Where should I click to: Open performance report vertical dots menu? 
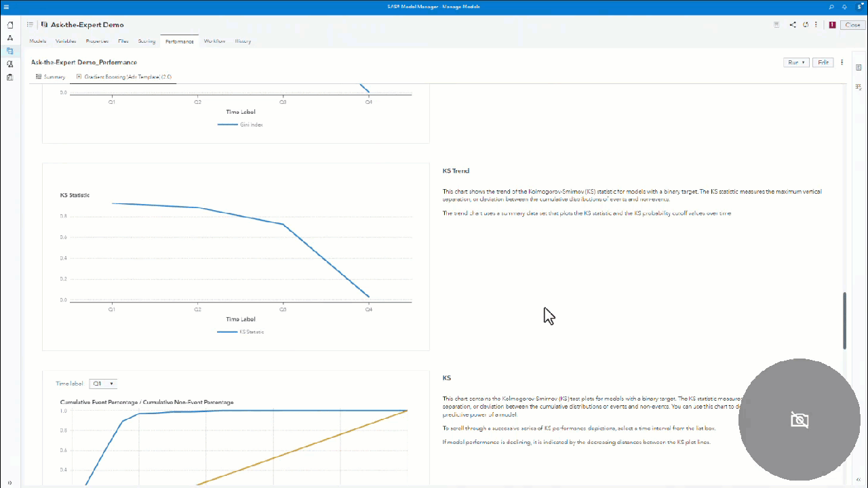[x=842, y=62]
